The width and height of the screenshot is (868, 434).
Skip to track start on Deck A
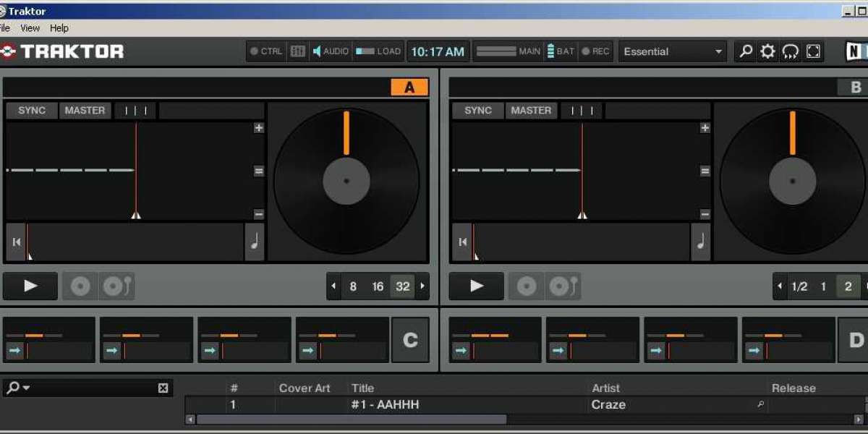coord(17,242)
